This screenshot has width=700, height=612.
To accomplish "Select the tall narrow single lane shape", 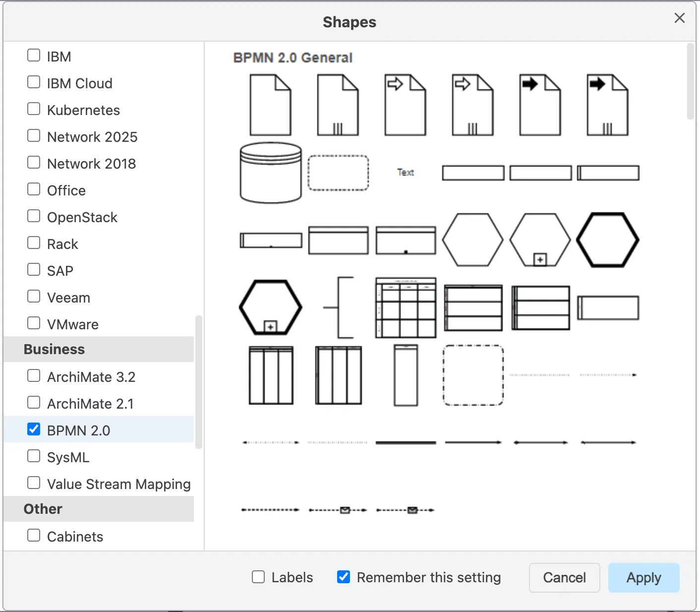I will coord(406,375).
